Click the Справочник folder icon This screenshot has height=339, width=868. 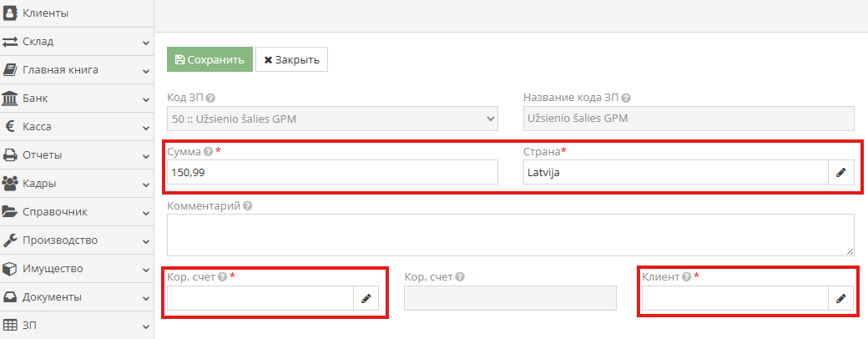click(x=10, y=211)
